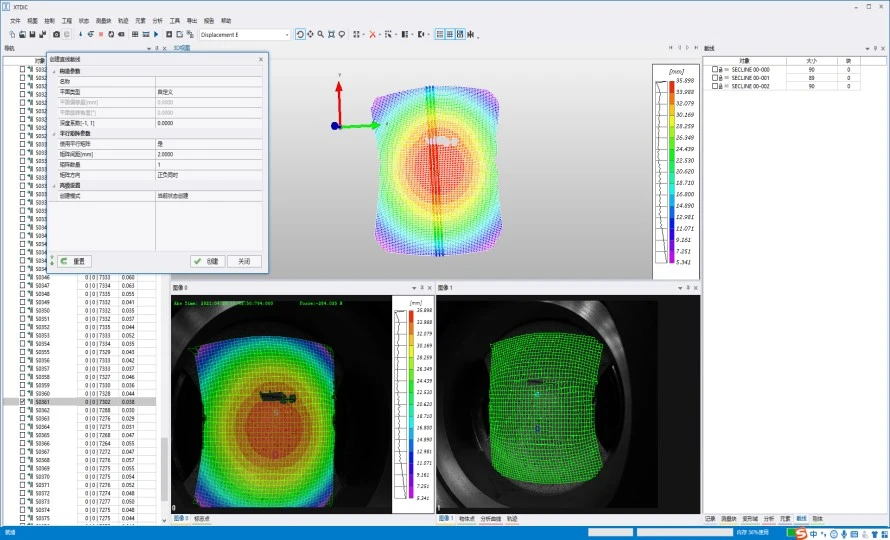Switch to the 分析曲线 tab under image 1

tap(490, 518)
